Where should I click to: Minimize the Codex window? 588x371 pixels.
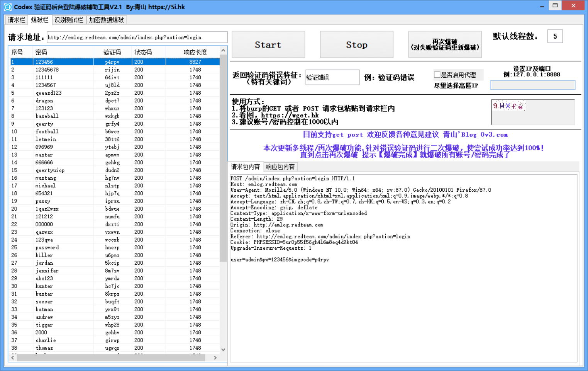(542, 6)
